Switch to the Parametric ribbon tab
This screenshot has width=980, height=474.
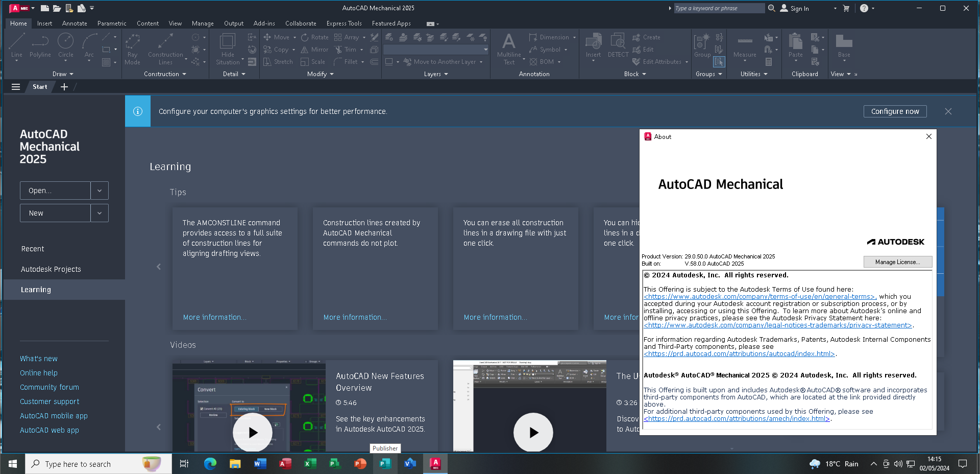click(x=112, y=23)
